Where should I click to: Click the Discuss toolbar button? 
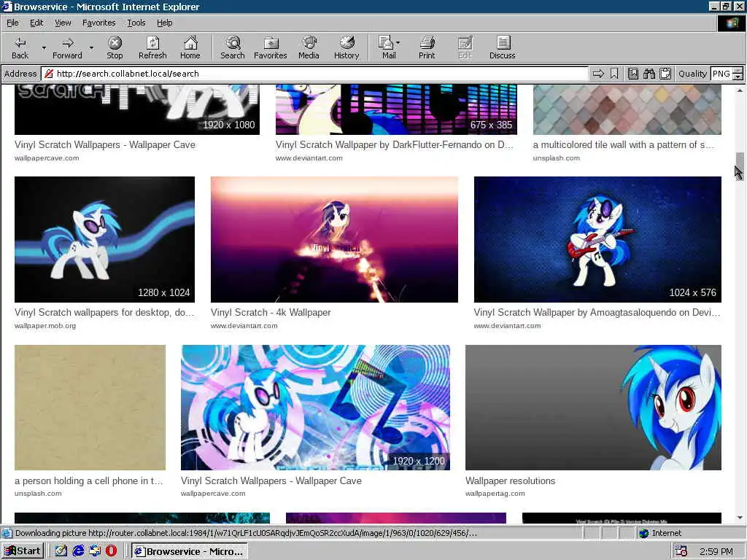(502, 47)
